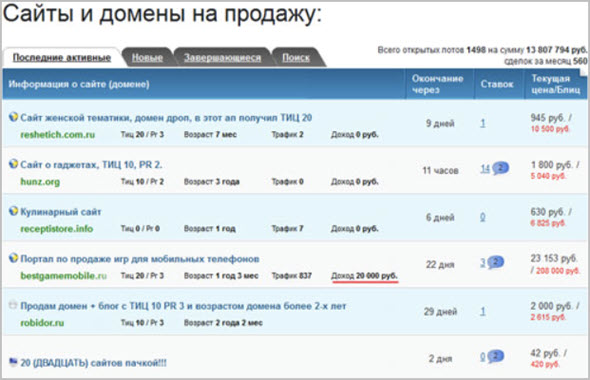Open the bid count 1 for robidor.ru
The image size is (590, 380).
[483, 311]
